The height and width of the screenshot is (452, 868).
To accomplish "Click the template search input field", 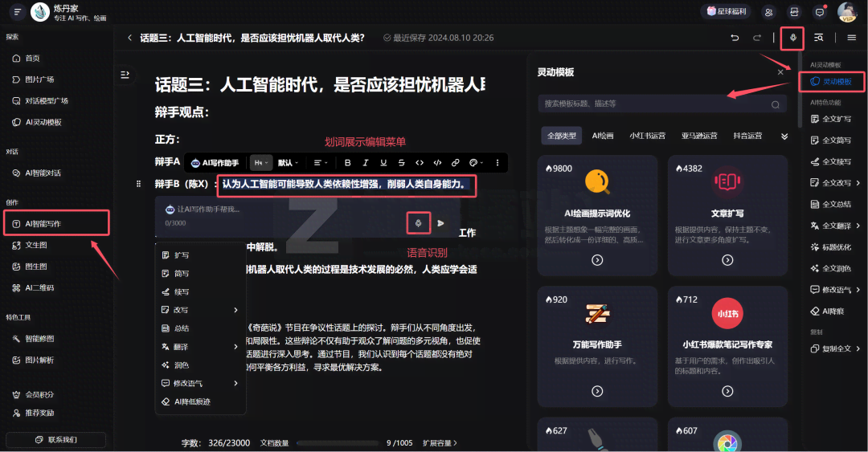I will [x=655, y=104].
